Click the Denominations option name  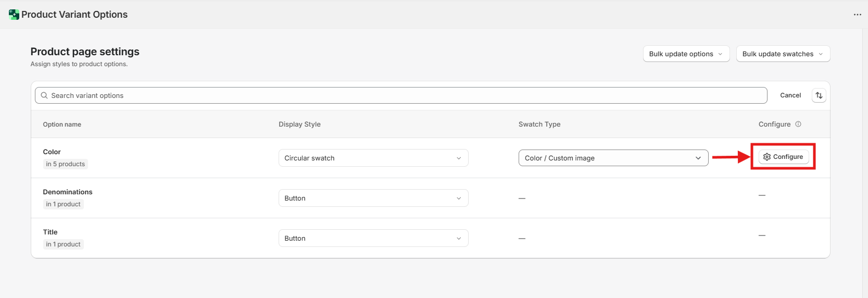68,192
